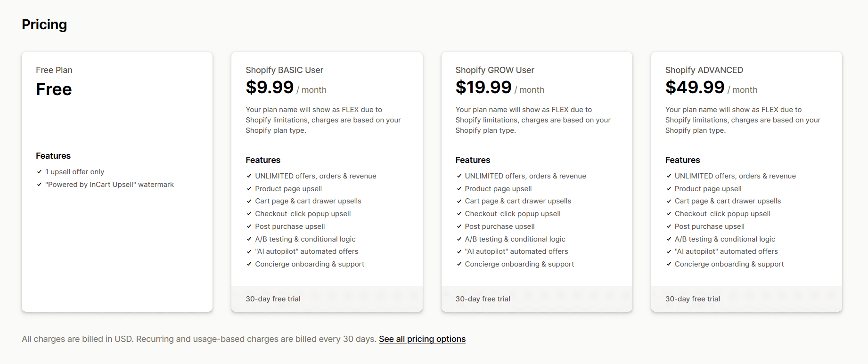Click checkmark next to BASIC Post purchase upsell
The width and height of the screenshot is (868, 364).
coord(249,226)
